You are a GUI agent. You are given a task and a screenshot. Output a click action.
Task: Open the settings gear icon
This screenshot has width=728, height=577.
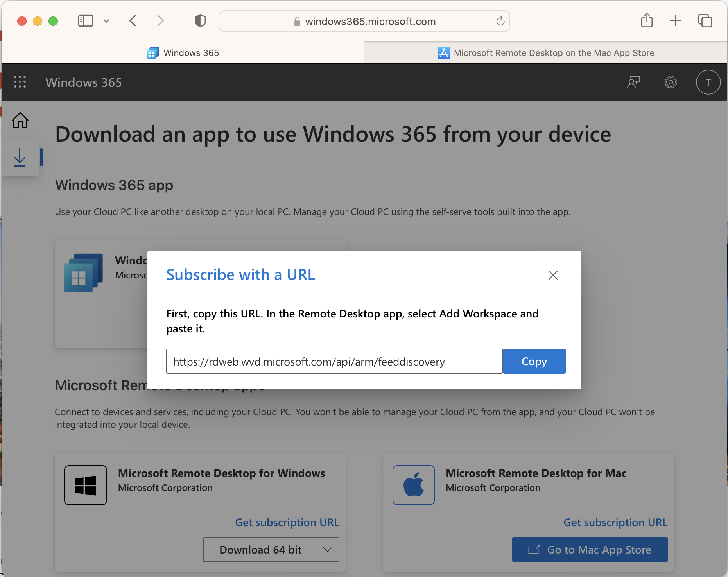(x=671, y=82)
